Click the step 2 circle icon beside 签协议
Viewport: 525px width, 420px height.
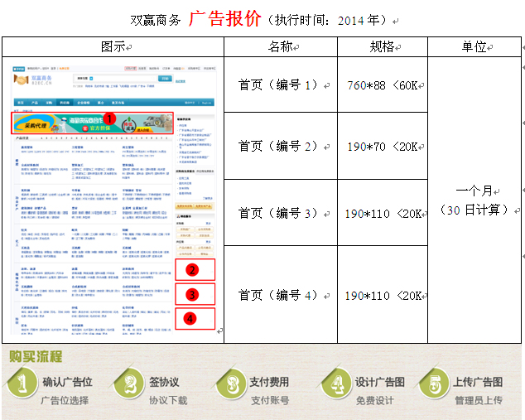[129, 384]
